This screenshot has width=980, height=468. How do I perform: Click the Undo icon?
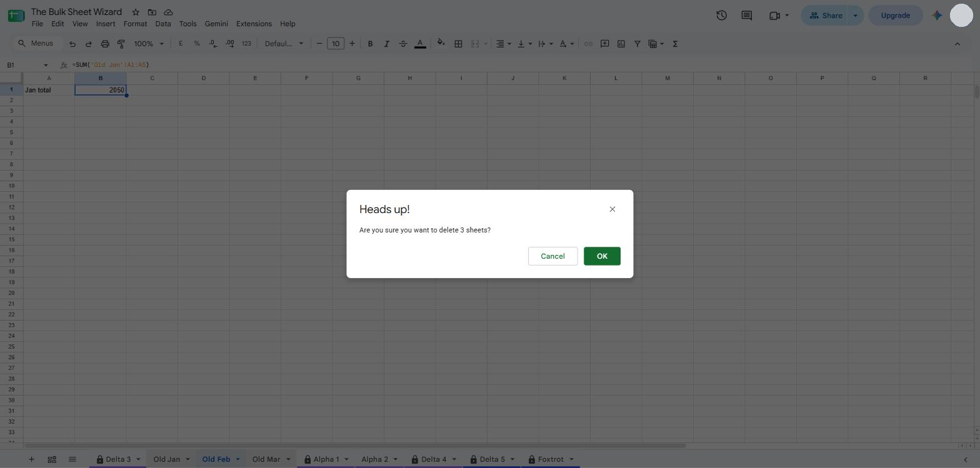click(x=72, y=44)
